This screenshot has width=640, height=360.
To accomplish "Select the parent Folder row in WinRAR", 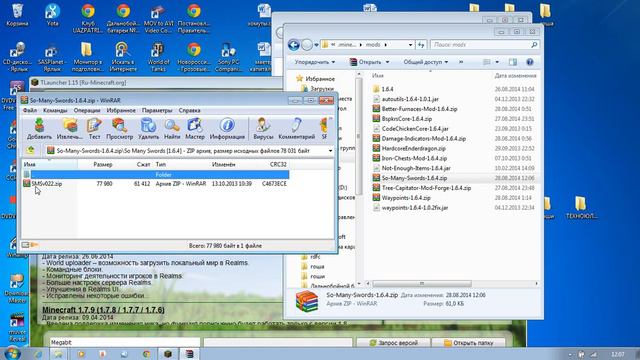I will click(155, 175).
